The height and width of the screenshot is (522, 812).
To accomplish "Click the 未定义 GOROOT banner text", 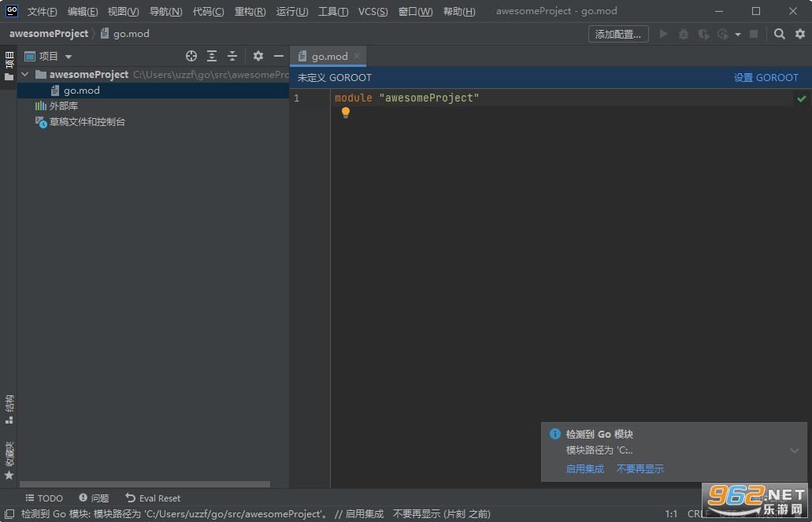I will 335,78.
